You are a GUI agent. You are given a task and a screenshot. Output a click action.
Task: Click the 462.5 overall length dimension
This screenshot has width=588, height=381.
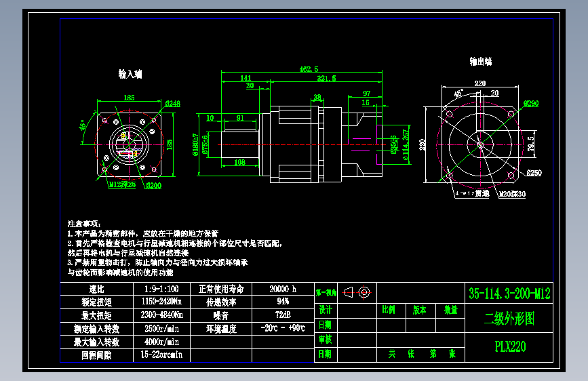(309, 69)
